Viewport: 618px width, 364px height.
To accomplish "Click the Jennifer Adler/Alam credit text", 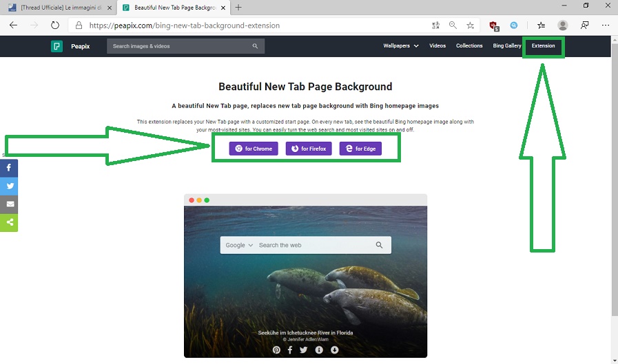I will pos(305,339).
